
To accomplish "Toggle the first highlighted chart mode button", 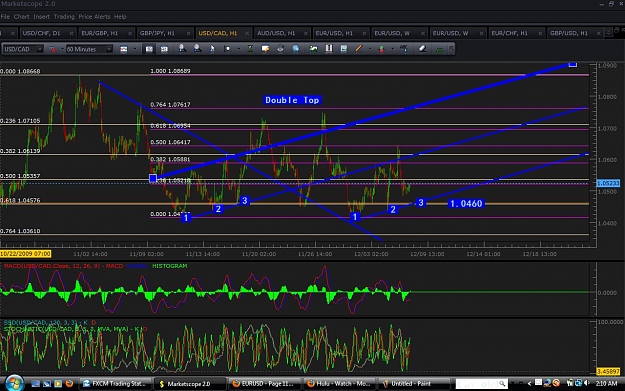I will (149, 49).
